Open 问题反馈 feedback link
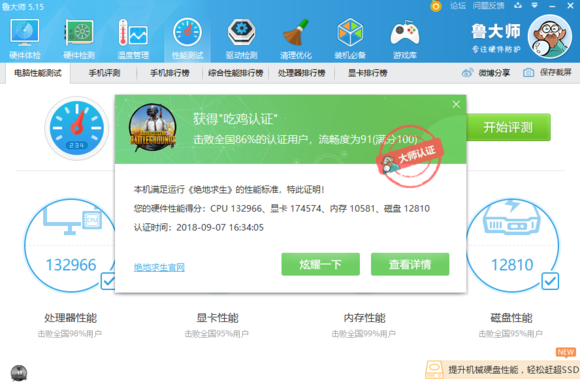Image resolution: width=580 pixels, height=386 pixels. click(x=488, y=6)
